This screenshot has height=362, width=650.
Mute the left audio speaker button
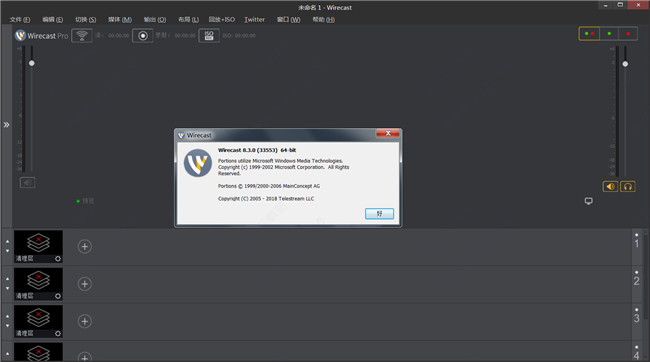27,182
